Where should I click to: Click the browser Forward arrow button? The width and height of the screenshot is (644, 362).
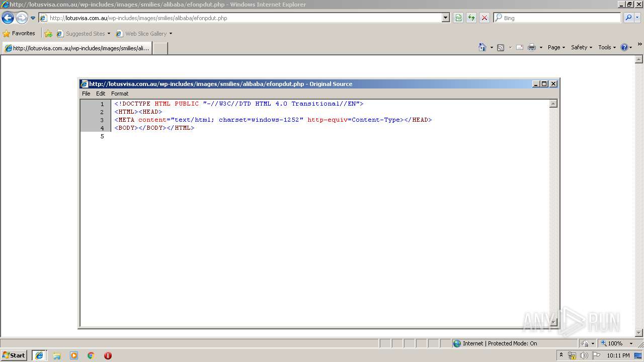22,18
